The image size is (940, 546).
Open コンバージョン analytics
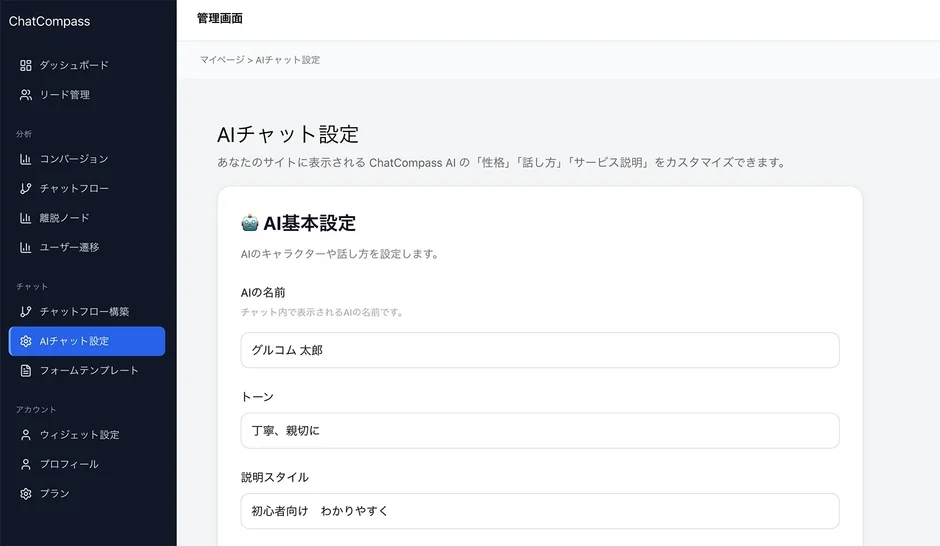(x=87, y=159)
